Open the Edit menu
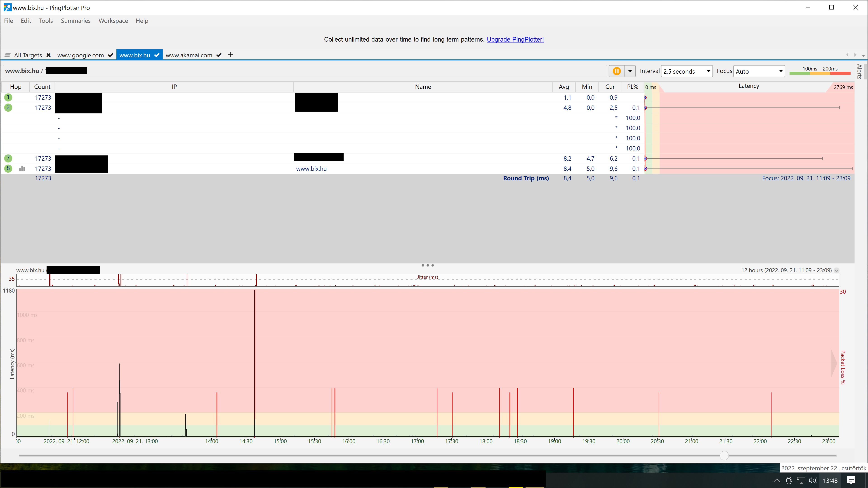 click(26, 21)
